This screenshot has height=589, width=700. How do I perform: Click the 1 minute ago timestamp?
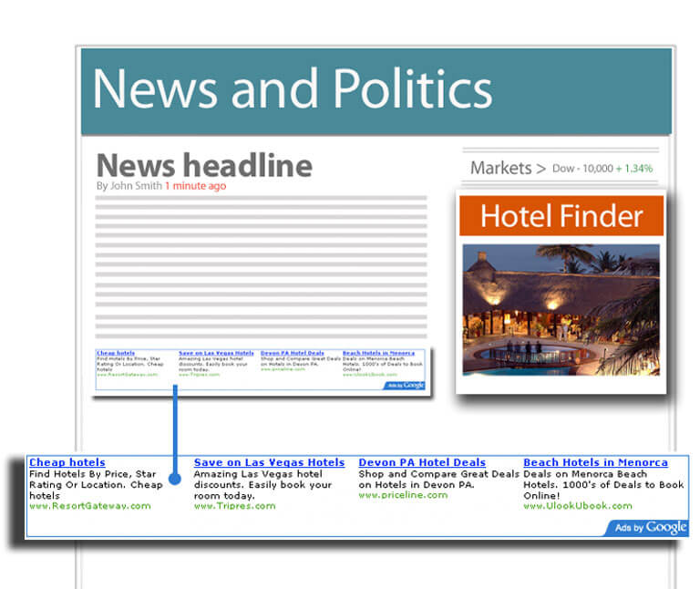[x=196, y=186]
